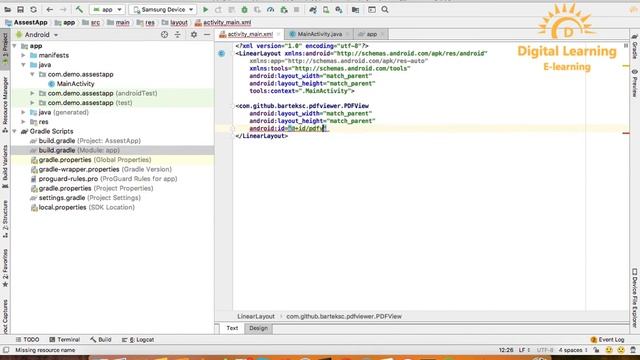Screen dimensions: 640x360
Task: Open project panel gear settings
Action: coord(194,35)
